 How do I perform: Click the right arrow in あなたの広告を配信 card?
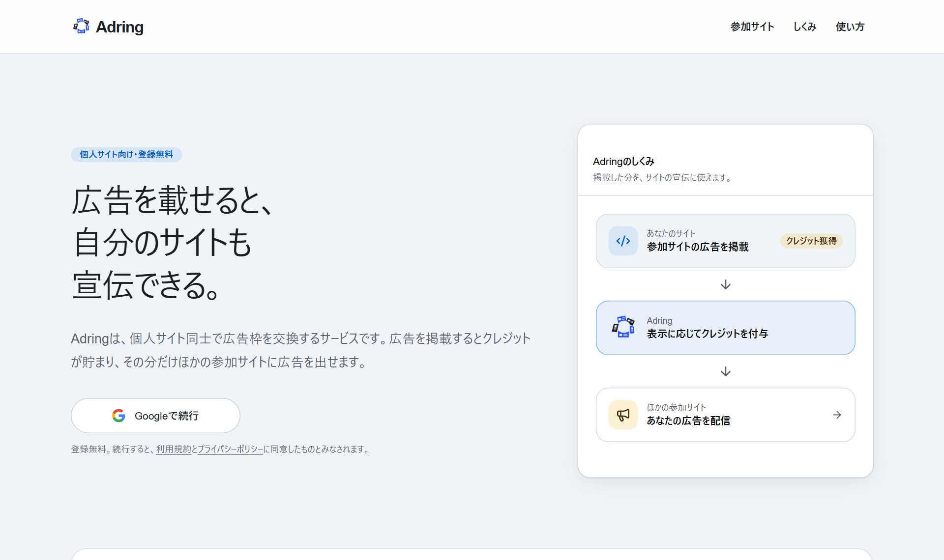point(837,415)
